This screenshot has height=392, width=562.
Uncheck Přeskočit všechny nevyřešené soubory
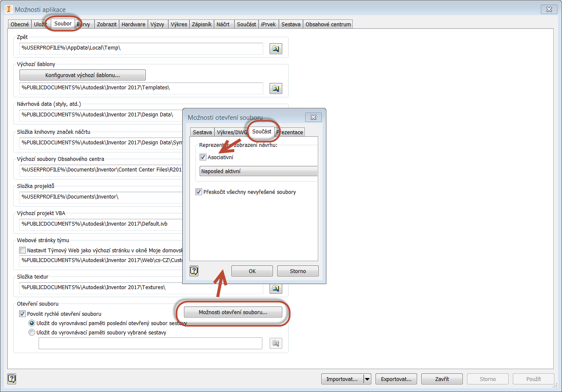click(x=199, y=192)
